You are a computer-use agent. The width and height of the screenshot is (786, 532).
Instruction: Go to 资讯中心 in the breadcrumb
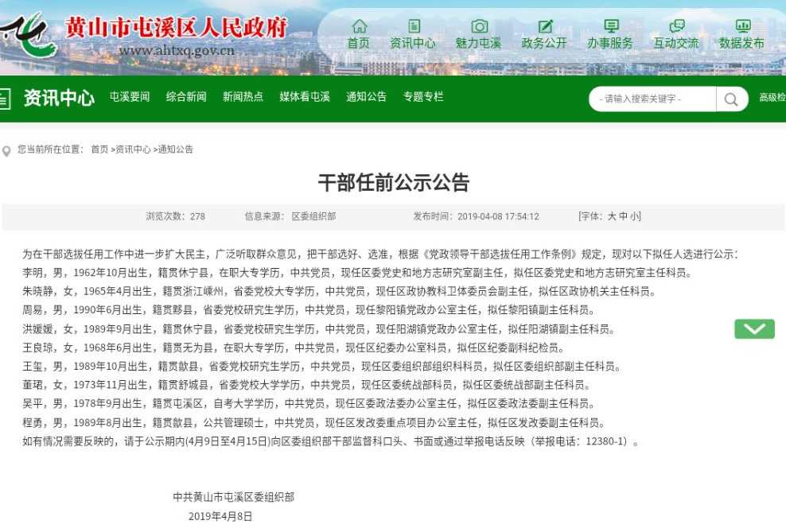133,150
